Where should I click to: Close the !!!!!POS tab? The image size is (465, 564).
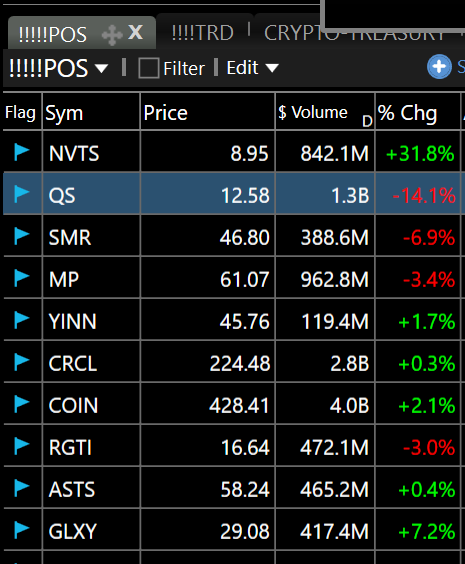pos(136,32)
